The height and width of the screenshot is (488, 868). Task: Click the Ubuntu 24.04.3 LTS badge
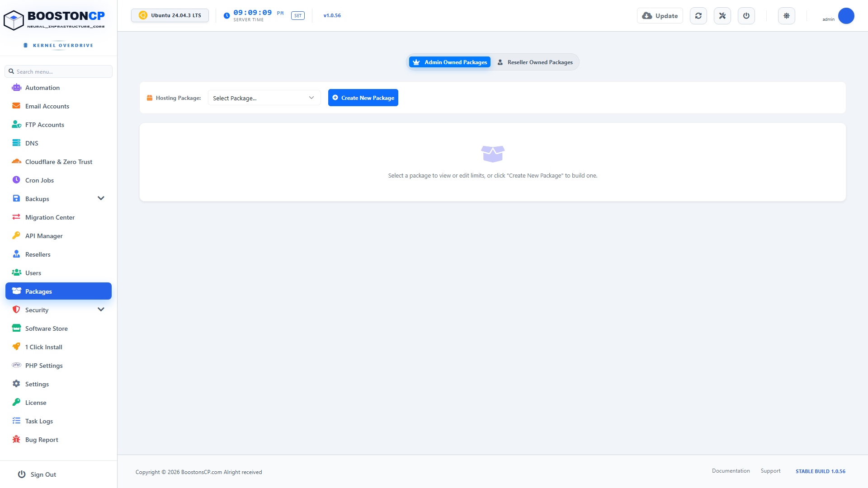tap(170, 15)
